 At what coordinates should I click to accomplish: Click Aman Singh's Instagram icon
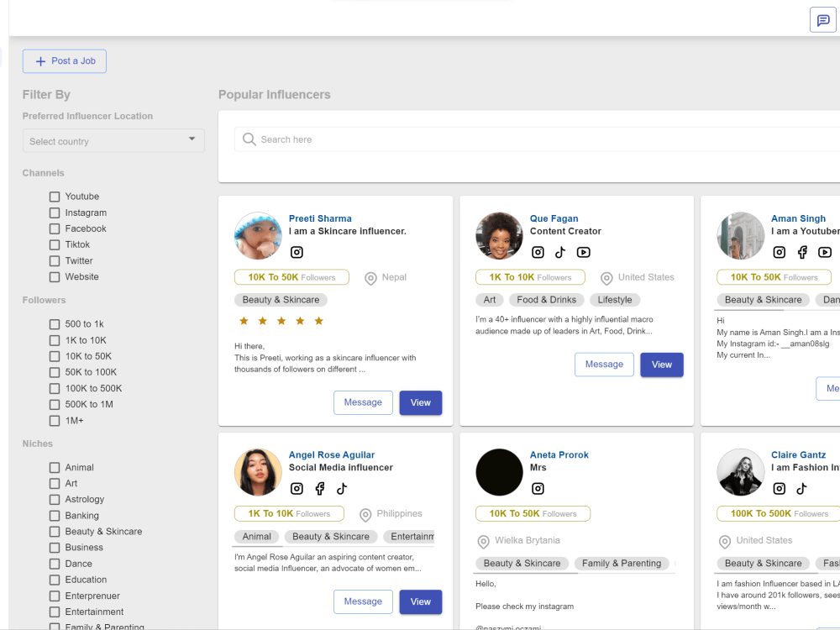click(780, 252)
